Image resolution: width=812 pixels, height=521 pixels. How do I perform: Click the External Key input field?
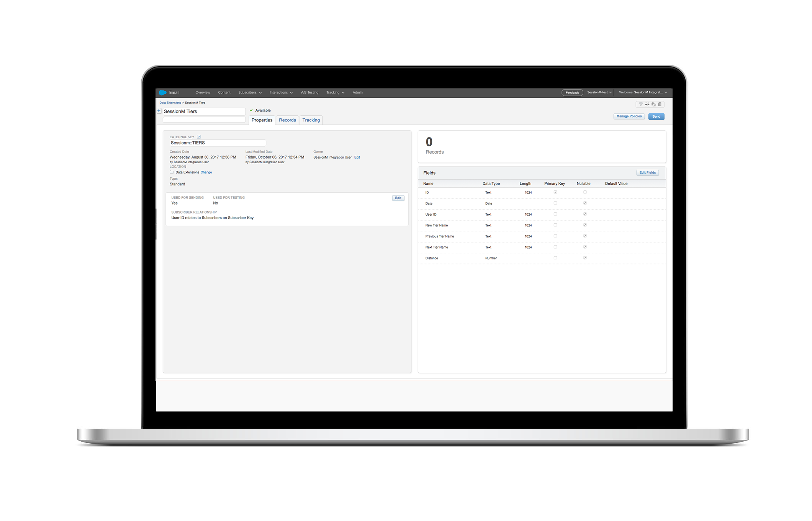218,143
